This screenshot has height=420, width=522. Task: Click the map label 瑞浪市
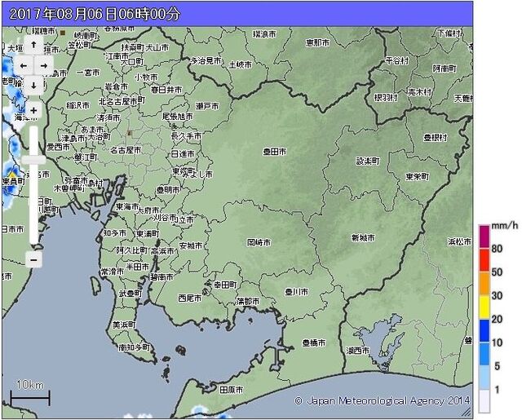click(264, 34)
